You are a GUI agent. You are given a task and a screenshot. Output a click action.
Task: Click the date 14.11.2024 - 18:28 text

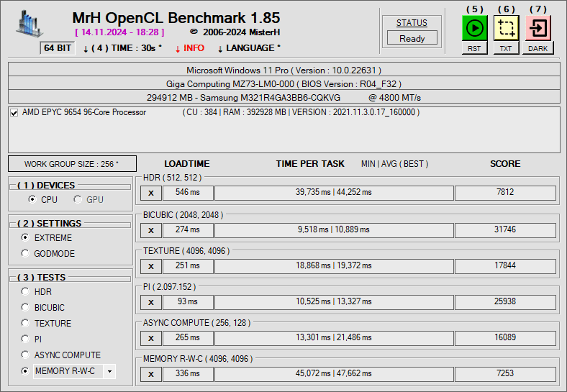click(x=119, y=32)
